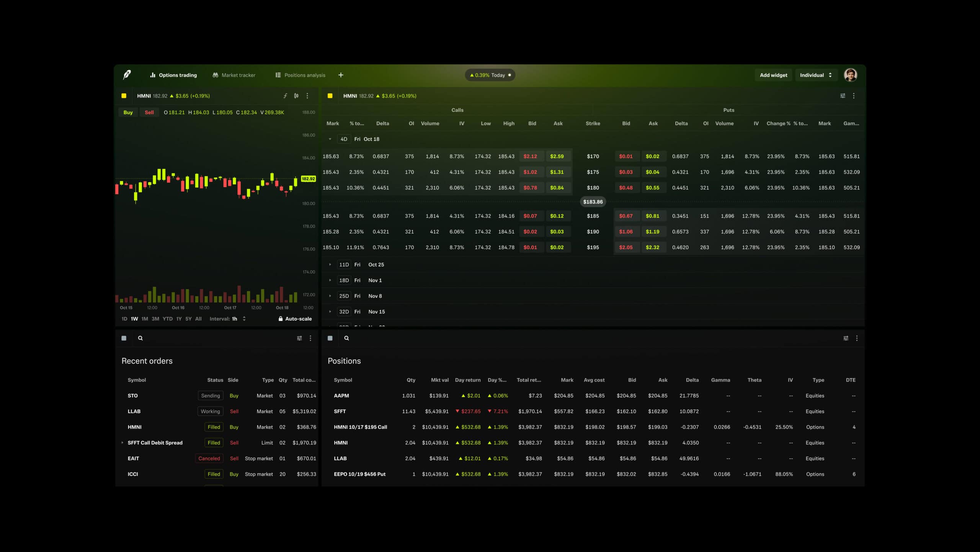Open the indicators function icon on the chart
This screenshot has width=980, height=552.
click(285, 96)
